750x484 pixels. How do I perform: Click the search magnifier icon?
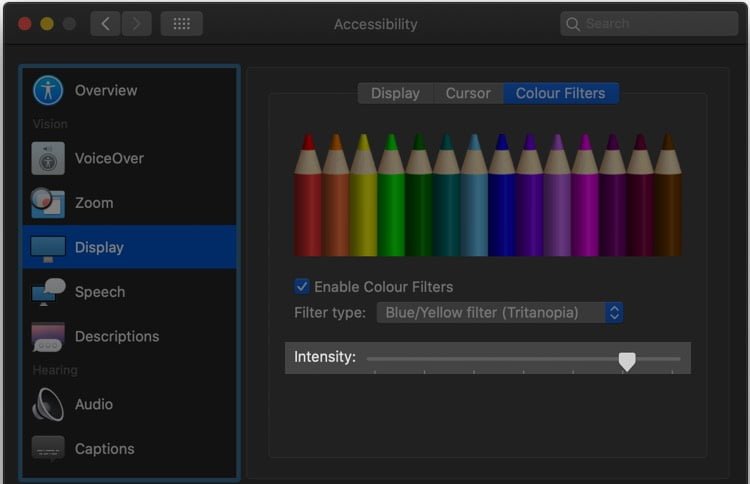[573, 24]
